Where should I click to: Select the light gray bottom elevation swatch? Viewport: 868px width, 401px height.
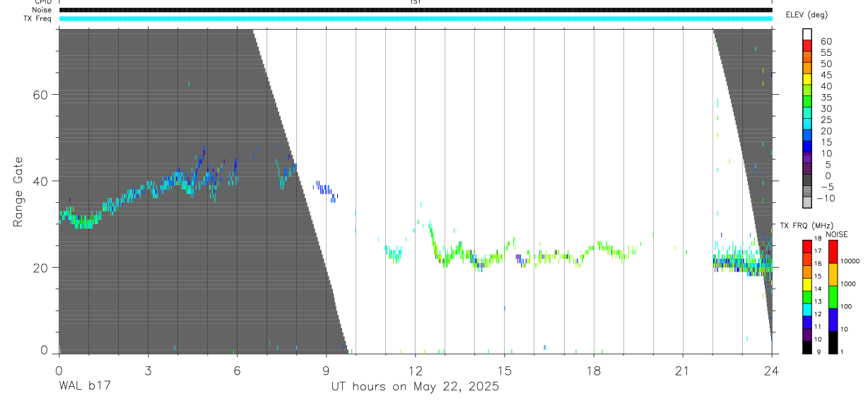pos(807,203)
